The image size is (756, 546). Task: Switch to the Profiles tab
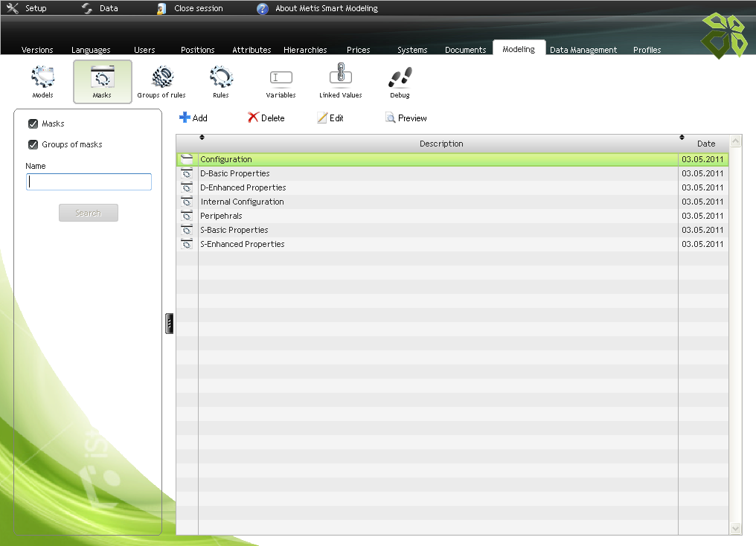click(647, 50)
